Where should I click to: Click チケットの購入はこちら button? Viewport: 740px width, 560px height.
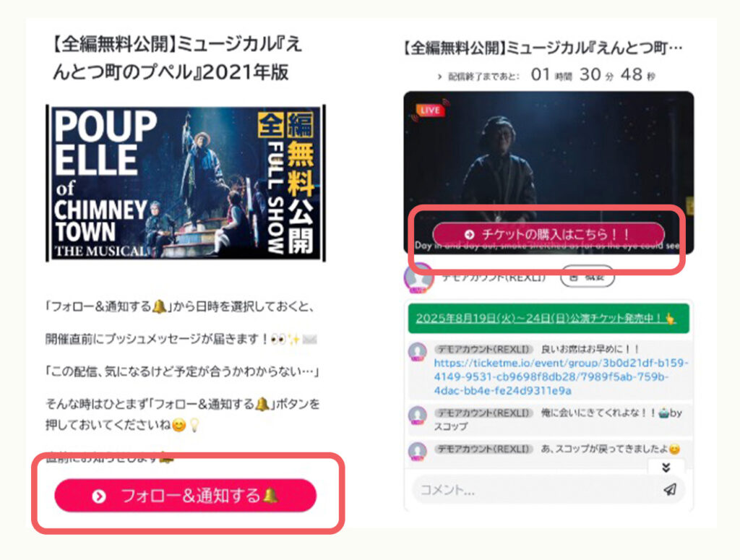coord(548,234)
